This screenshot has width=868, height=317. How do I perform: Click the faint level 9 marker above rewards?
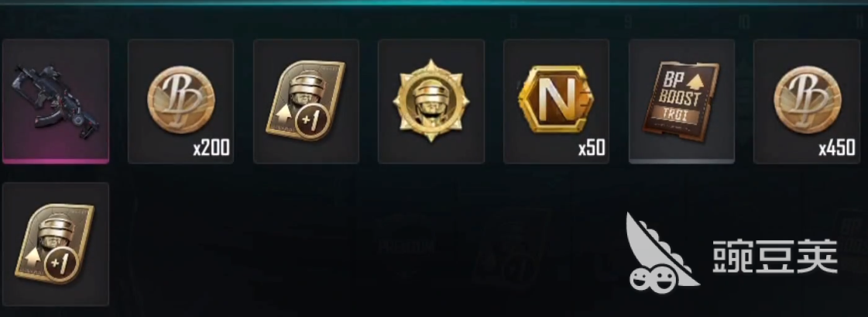pyautogui.click(x=628, y=22)
